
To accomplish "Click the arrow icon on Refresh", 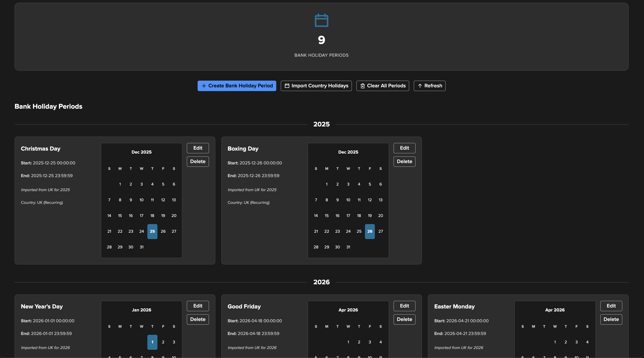I will 420,86.
